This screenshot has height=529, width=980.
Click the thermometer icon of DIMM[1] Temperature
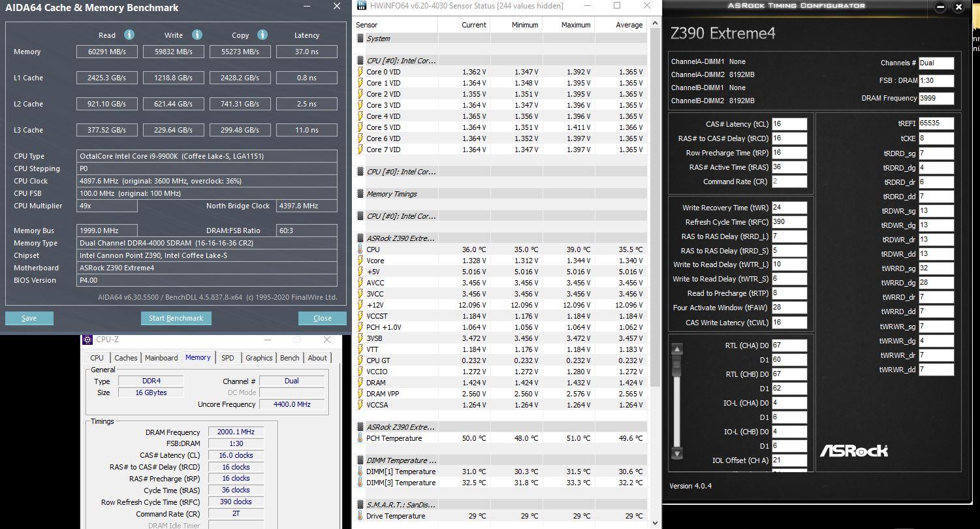(360, 472)
